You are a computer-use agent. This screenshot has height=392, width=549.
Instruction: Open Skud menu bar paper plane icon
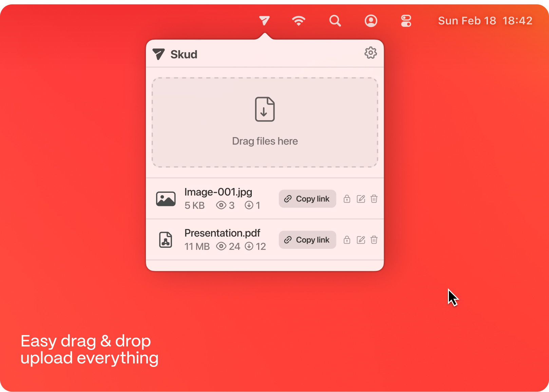pyautogui.click(x=264, y=21)
